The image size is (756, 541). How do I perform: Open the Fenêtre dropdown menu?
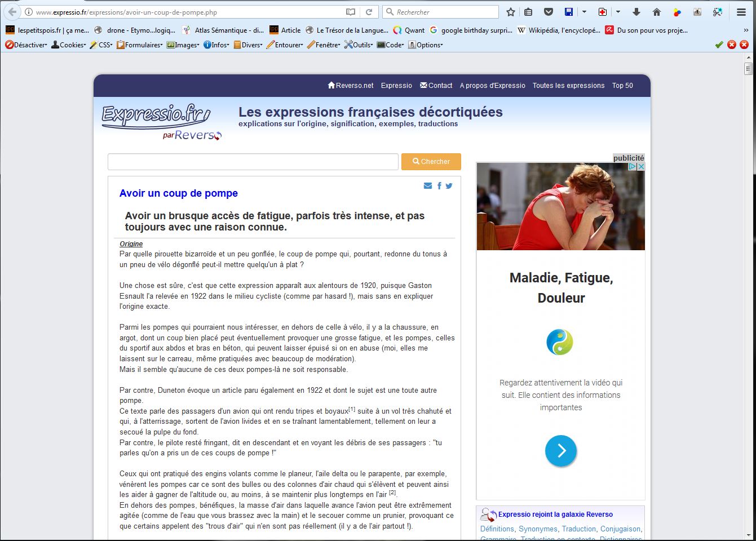(324, 45)
